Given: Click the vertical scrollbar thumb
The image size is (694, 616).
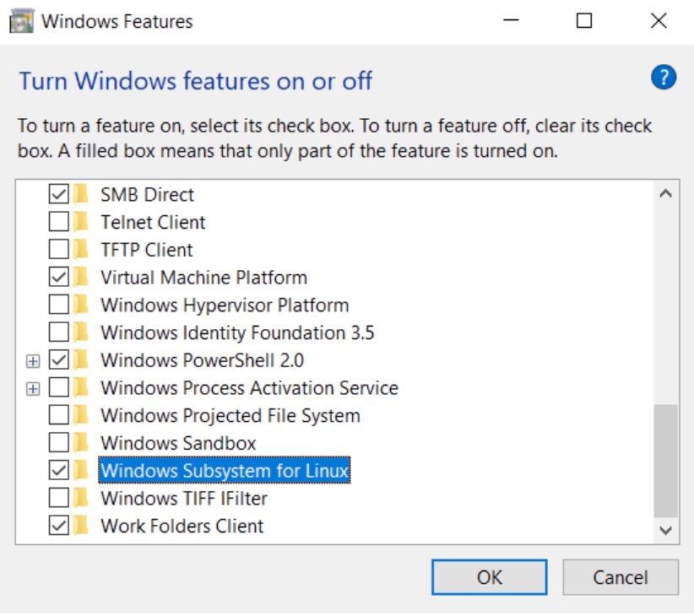Looking at the screenshot, I should (x=665, y=460).
